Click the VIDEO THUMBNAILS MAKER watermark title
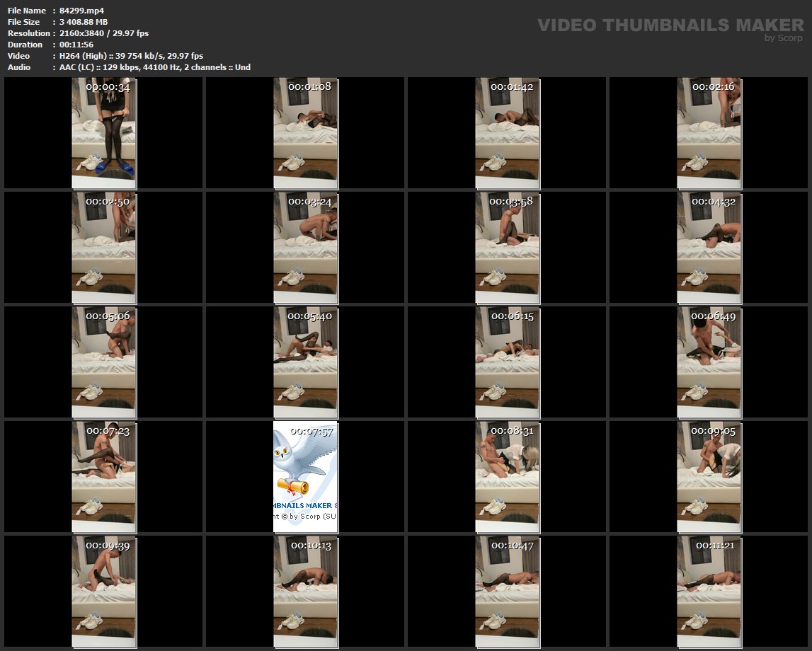 pos(670,25)
